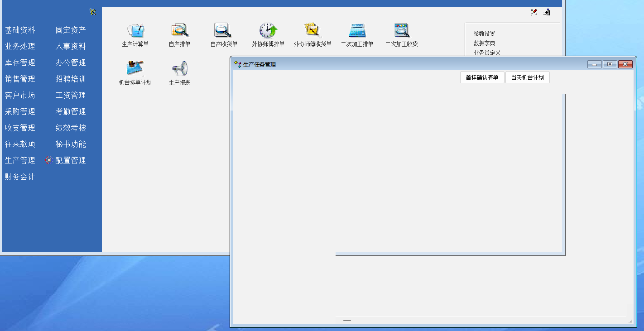Viewport: 644px width, 331px height.
Task: Click the screwdriver settings icon
Action: [x=534, y=12]
